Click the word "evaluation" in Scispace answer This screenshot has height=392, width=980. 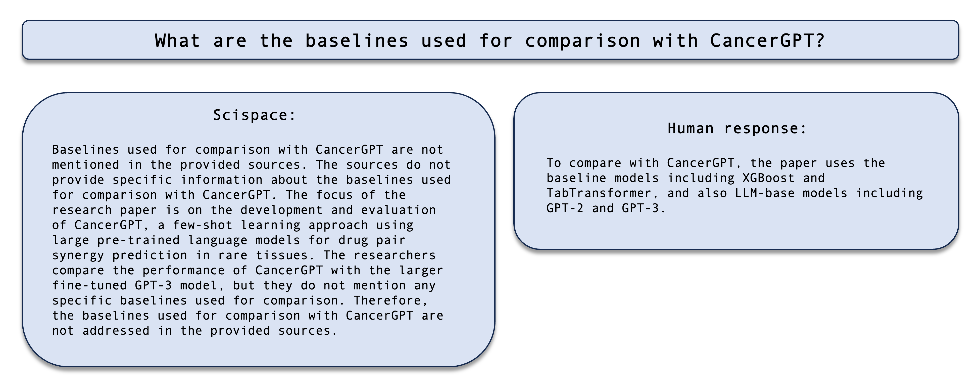[398, 210]
